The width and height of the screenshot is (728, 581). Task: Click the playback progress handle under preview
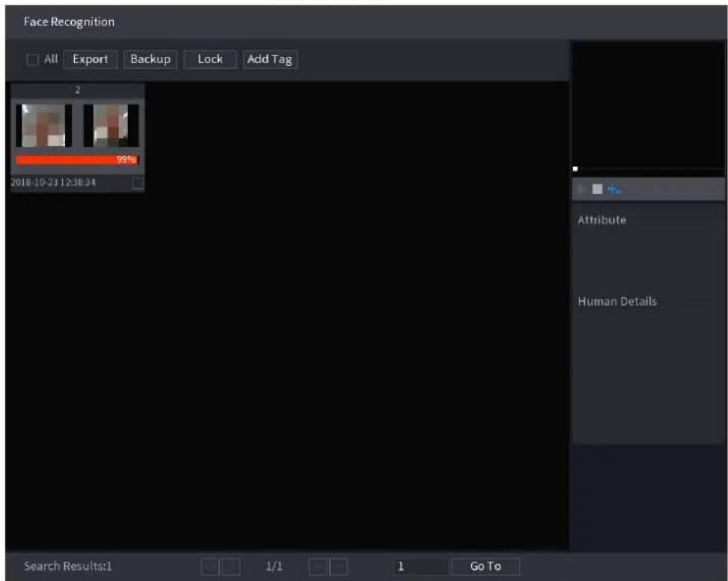(575, 169)
